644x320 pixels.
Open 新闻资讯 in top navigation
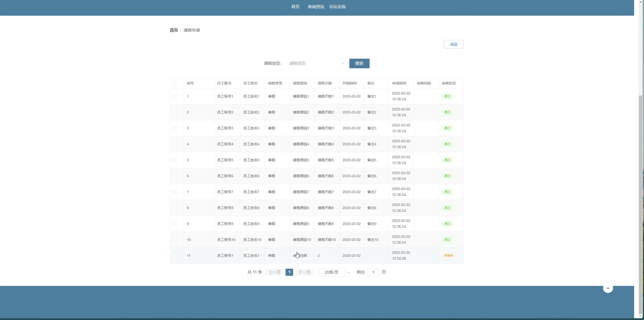(316, 7)
